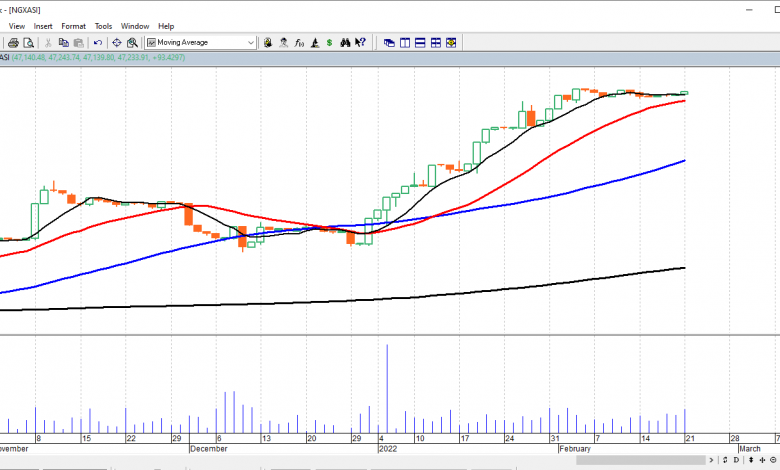Click the binoculars search icon
This screenshot has height=470, width=780.
pyautogui.click(x=345, y=43)
